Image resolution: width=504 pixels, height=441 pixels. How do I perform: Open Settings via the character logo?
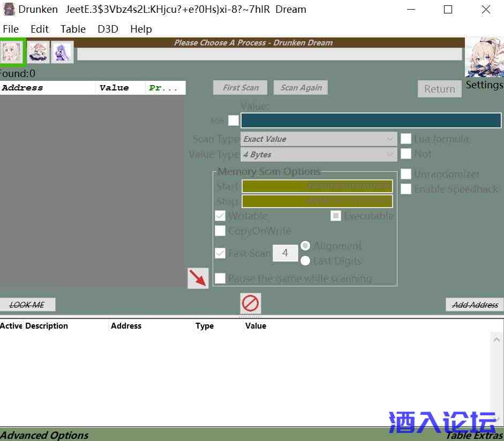coord(484,58)
